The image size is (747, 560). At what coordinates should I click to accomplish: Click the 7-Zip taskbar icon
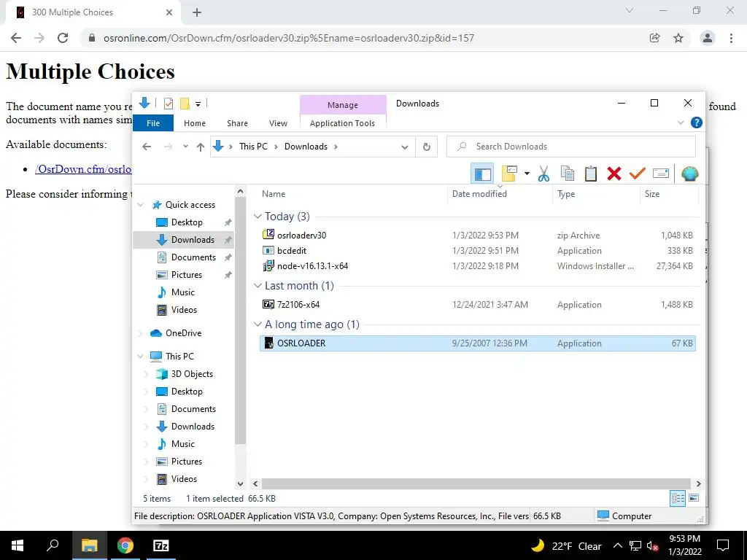click(161, 545)
